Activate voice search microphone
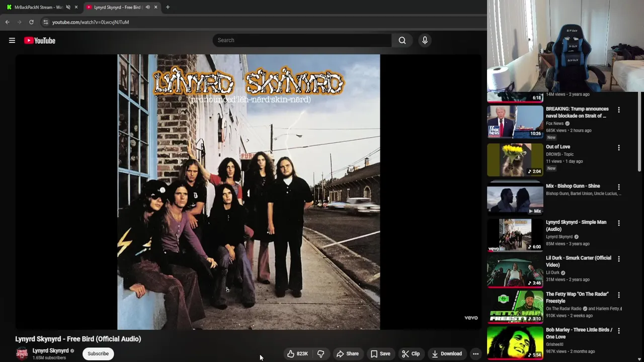The image size is (644, 362). pos(425,40)
